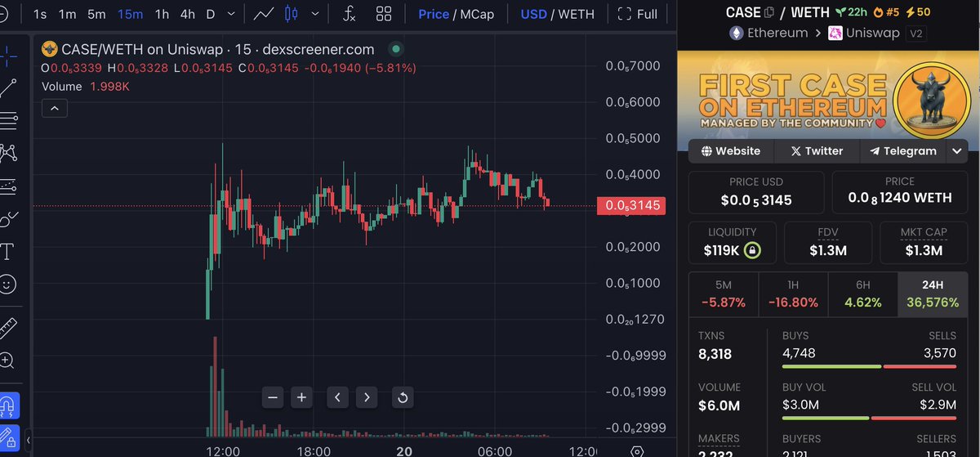
Task: Switch the timeframe to 4h
Action: coord(188,14)
